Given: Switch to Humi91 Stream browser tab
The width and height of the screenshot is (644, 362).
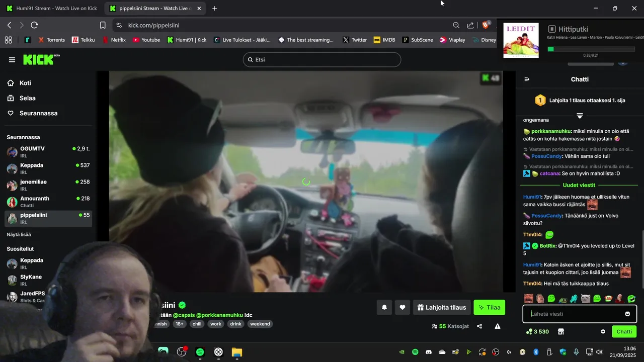Looking at the screenshot, I should click(51, 8).
